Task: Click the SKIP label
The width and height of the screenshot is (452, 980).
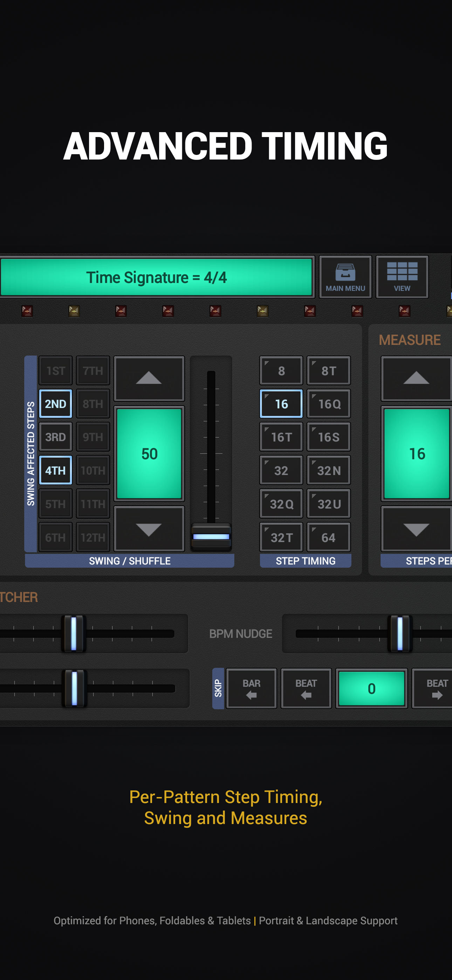Action: click(218, 688)
